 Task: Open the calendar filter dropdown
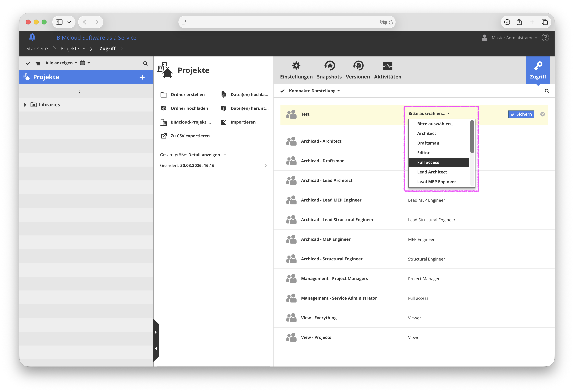pos(85,63)
